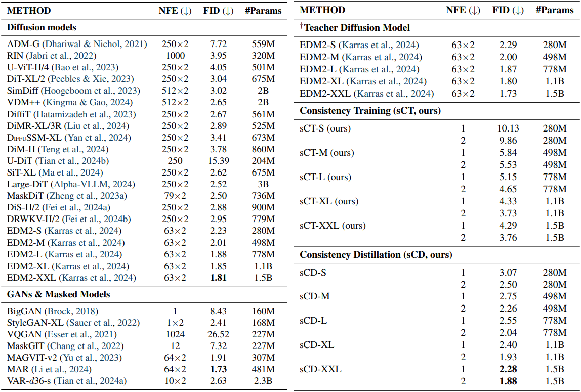Screen dimensions: 581x392
Task: Select the GANs & Masked Models heading
Action: point(58,294)
